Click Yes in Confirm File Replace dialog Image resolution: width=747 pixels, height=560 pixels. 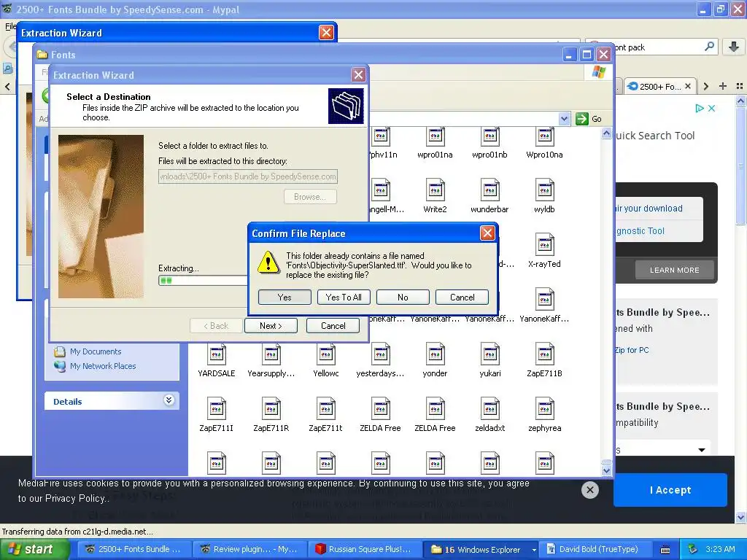point(285,297)
